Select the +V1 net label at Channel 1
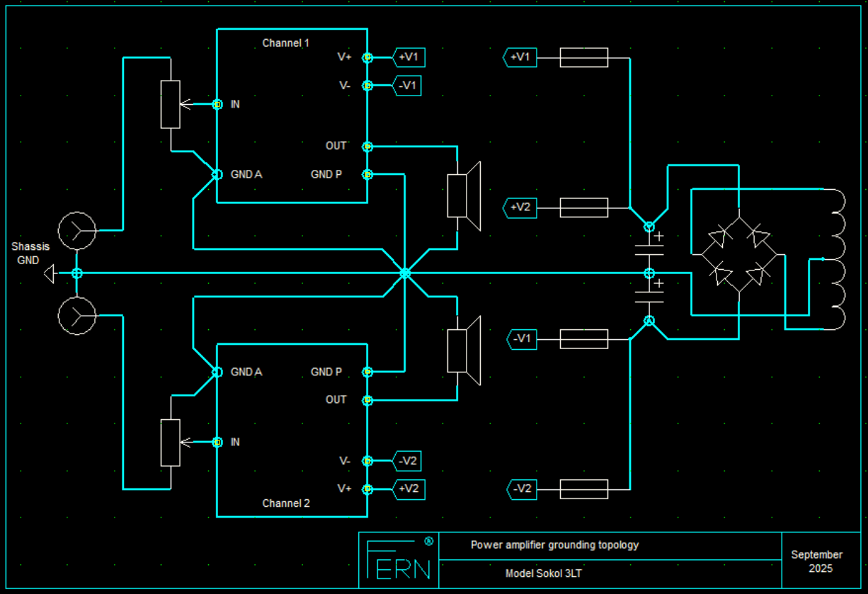868x594 pixels. 409,57
